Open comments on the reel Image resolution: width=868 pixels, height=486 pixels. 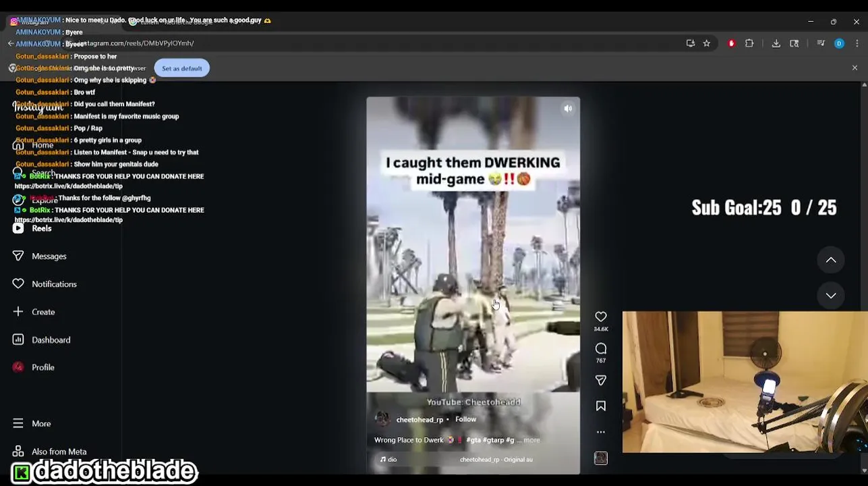click(600, 348)
